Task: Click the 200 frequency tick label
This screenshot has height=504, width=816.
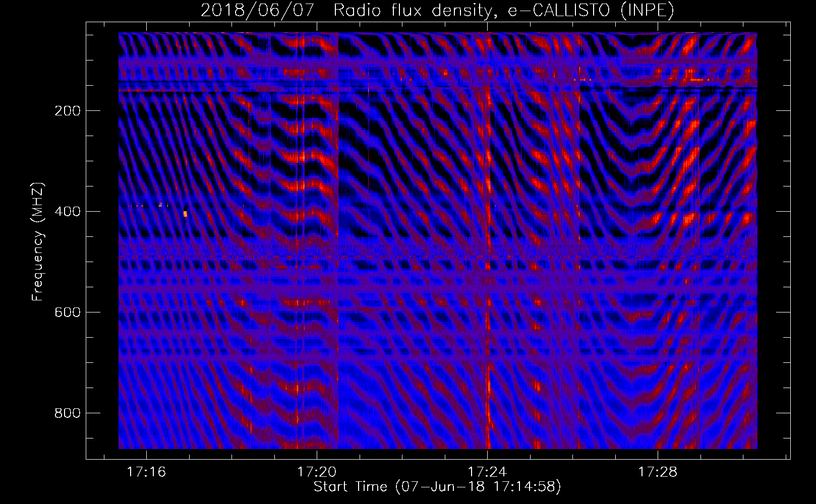Action: coord(68,111)
